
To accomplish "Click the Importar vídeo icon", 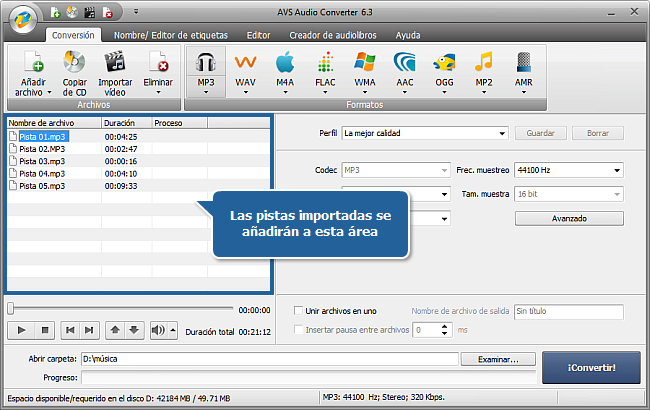I will [x=115, y=64].
